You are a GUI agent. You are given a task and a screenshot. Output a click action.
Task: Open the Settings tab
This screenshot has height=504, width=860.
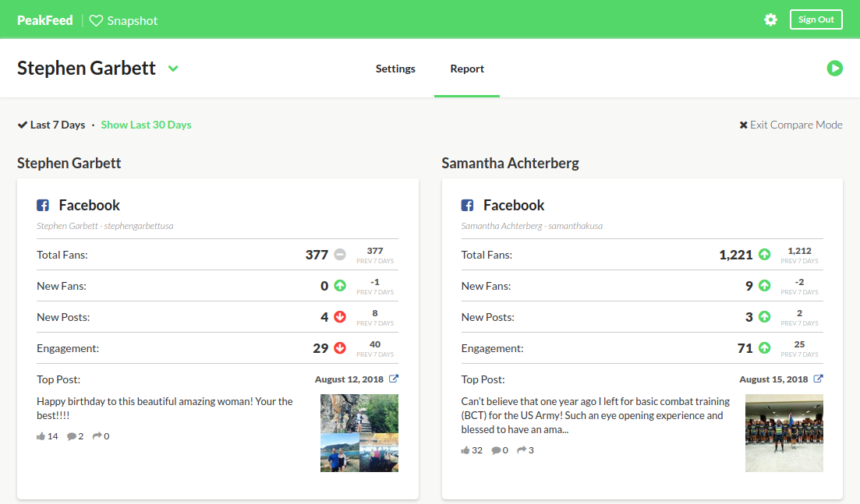pyautogui.click(x=395, y=69)
